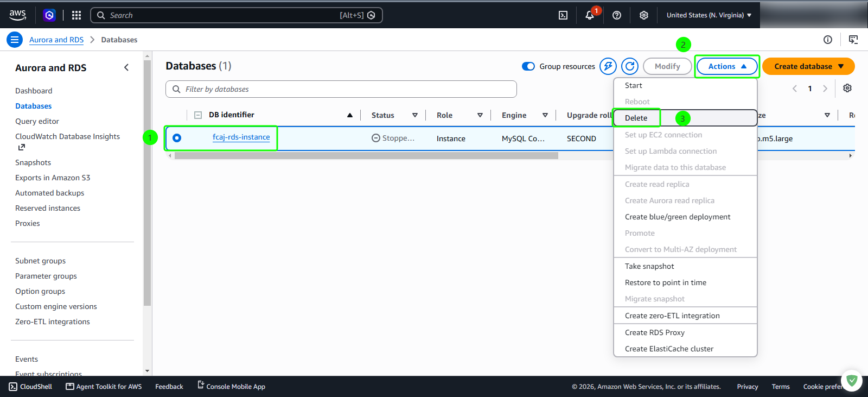Sort by the Engine column
The height and width of the screenshot is (397, 868).
pyautogui.click(x=545, y=115)
